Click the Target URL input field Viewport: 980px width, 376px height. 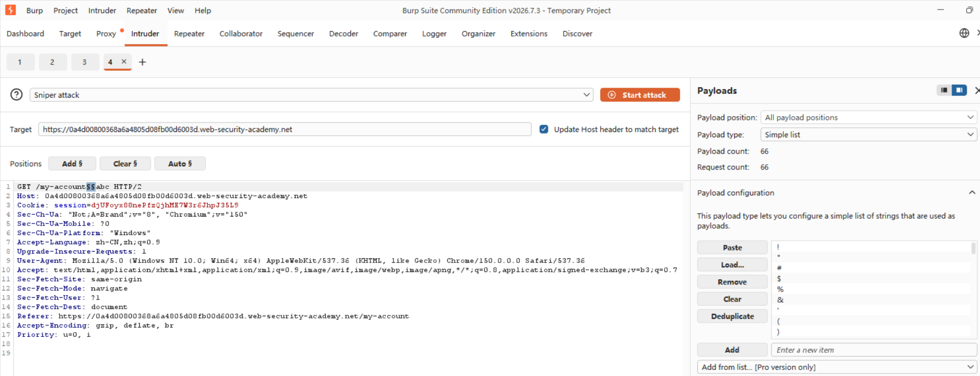coord(285,129)
